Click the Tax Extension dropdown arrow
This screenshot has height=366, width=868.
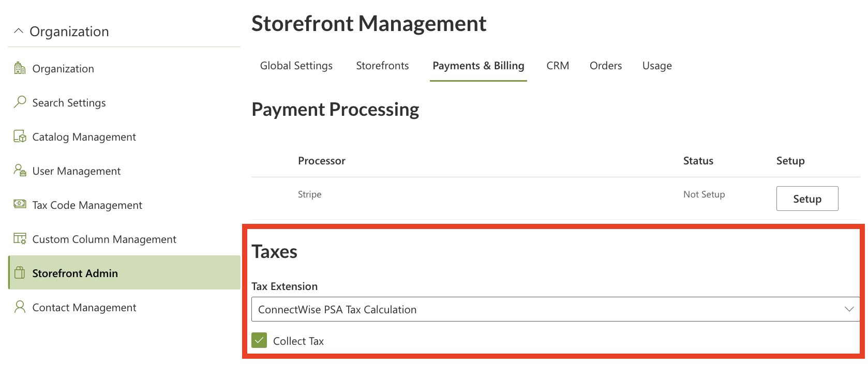coord(849,309)
